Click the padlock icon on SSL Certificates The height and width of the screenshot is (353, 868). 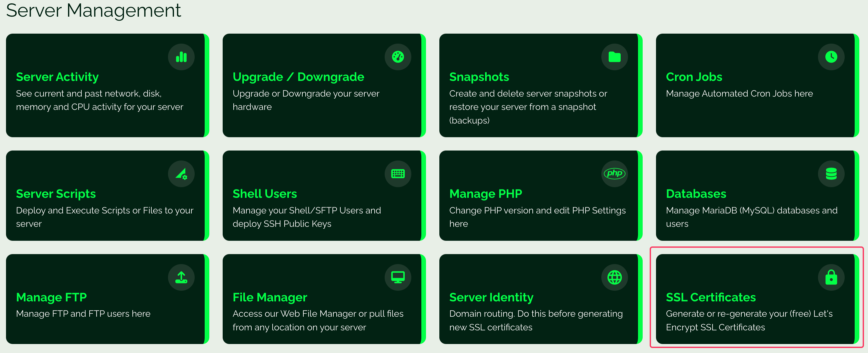click(x=831, y=277)
